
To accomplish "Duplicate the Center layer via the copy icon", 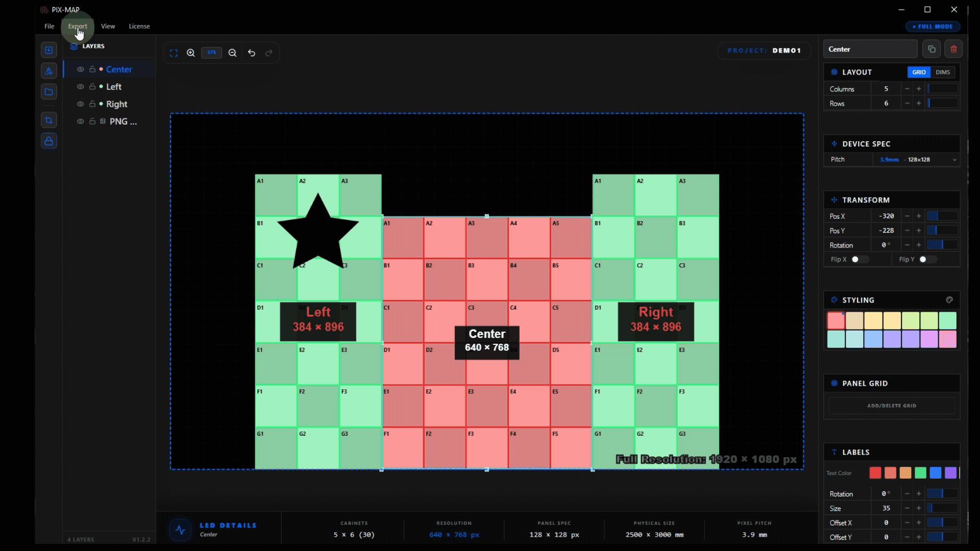I will (932, 48).
